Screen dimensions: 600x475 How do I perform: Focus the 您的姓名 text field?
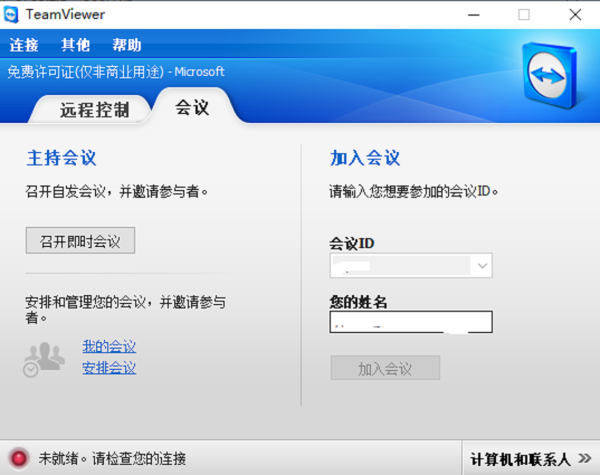[x=411, y=322]
